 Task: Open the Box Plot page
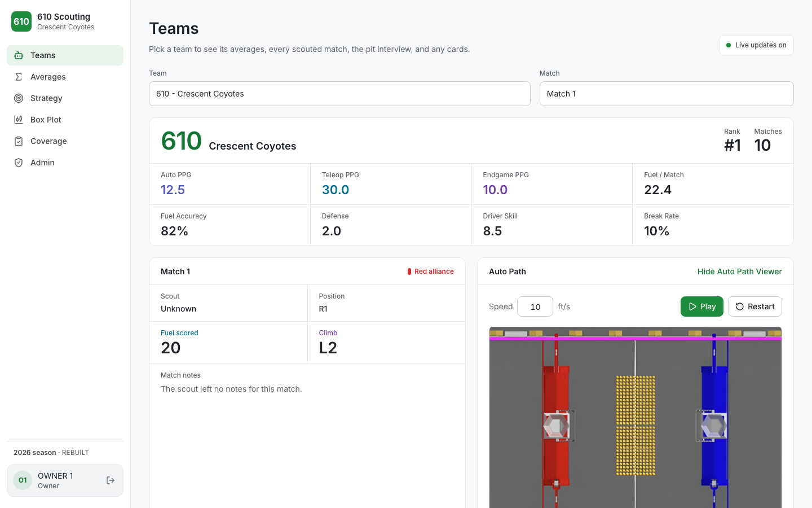(65, 120)
